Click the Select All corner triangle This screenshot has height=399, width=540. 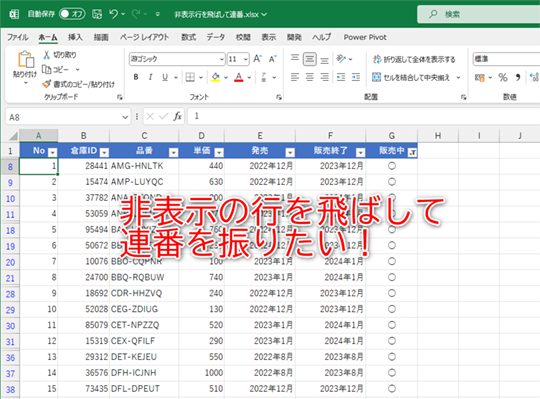[x=12, y=136]
